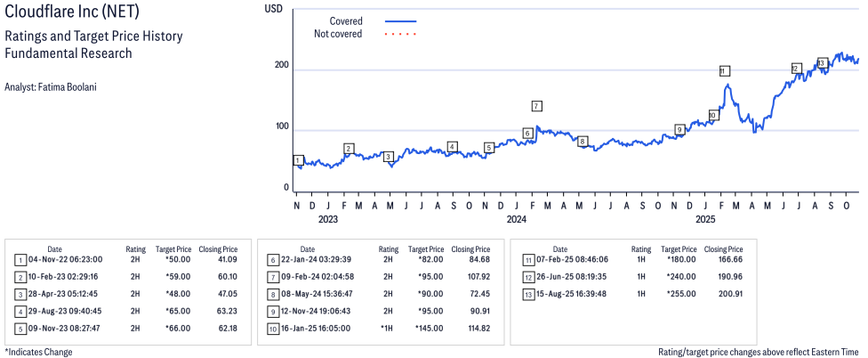Click the numbered box 6 in the ratings table

click(273, 260)
